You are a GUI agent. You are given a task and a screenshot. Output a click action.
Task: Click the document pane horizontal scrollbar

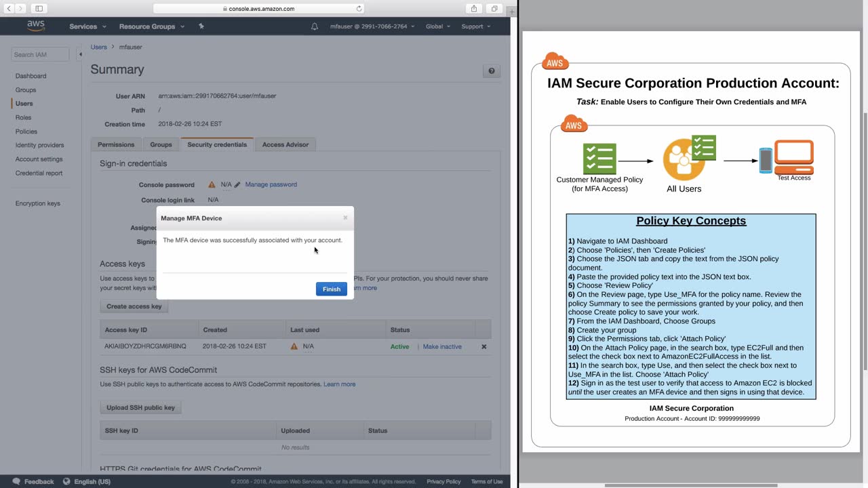click(x=690, y=485)
